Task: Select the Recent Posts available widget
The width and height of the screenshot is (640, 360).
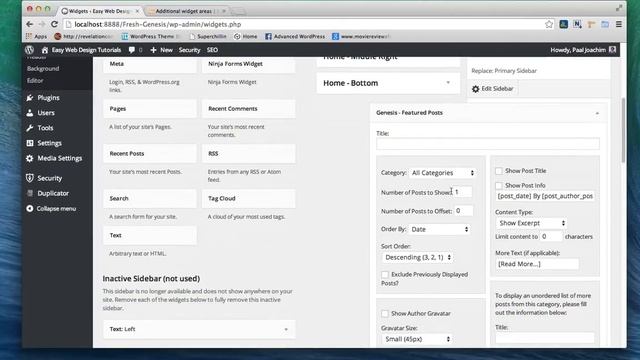Action: [150, 153]
